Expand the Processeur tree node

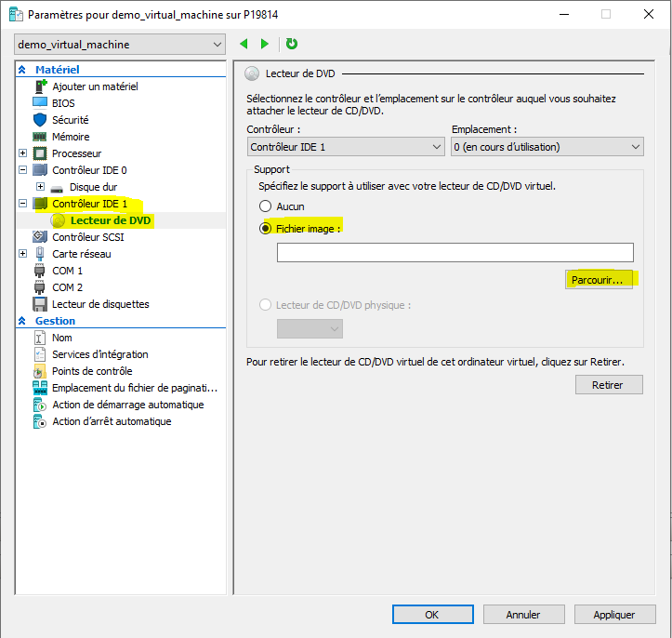(x=23, y=153)
